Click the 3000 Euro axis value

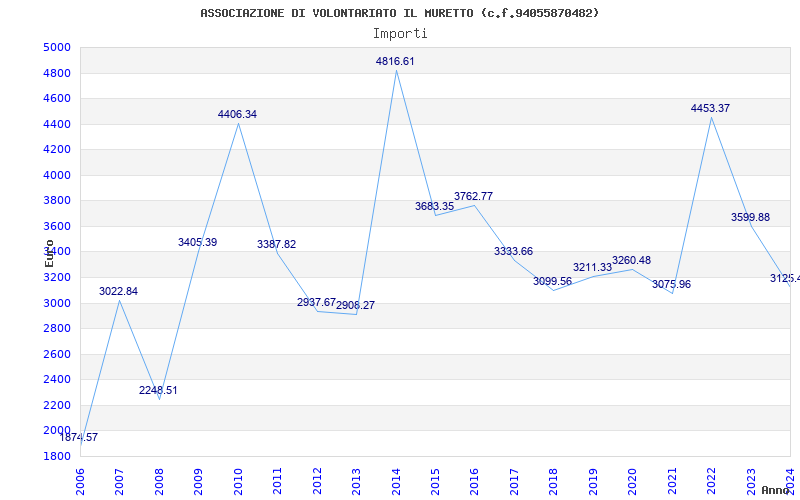tap(57, 304)
